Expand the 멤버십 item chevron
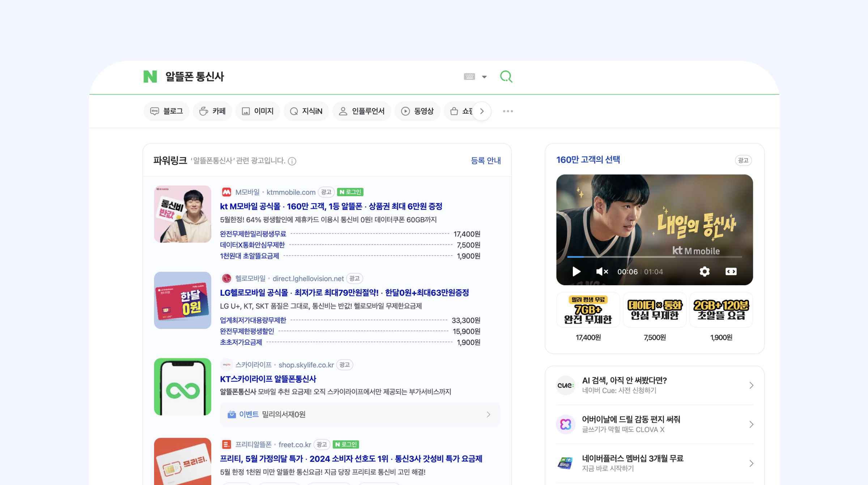 point(751,463)
